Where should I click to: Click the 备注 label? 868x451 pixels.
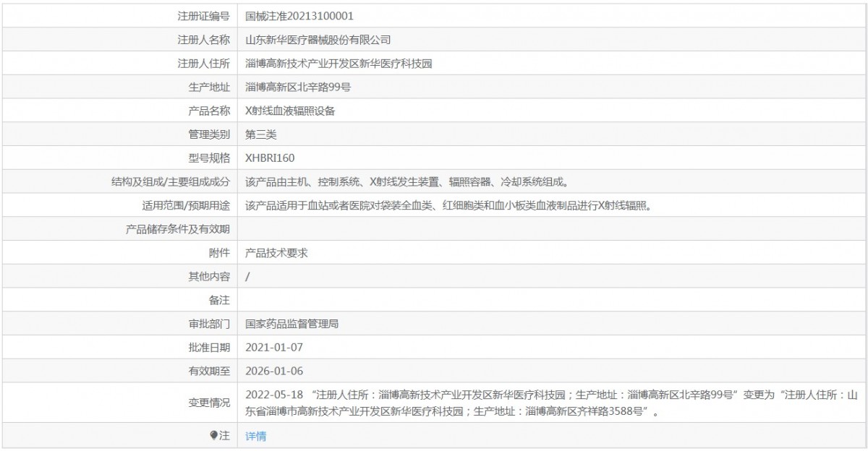pyautogui.click(x=220, y=300)
